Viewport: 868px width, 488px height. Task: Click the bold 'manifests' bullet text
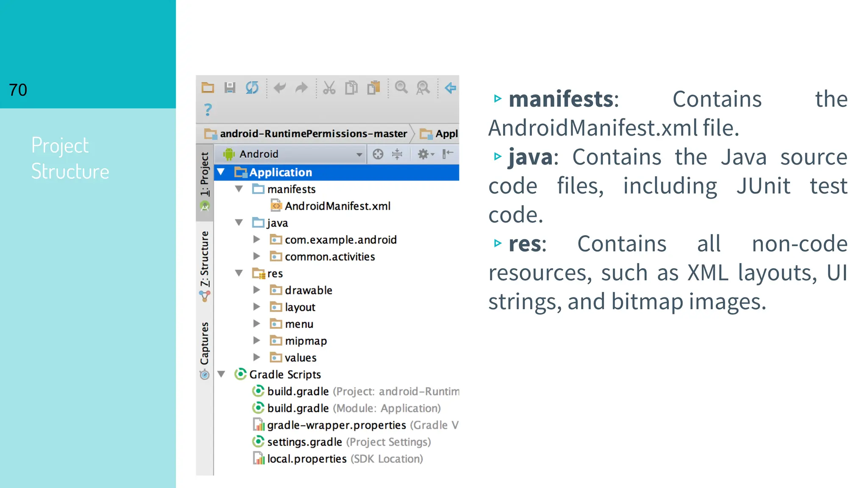(x=561, y=99)
